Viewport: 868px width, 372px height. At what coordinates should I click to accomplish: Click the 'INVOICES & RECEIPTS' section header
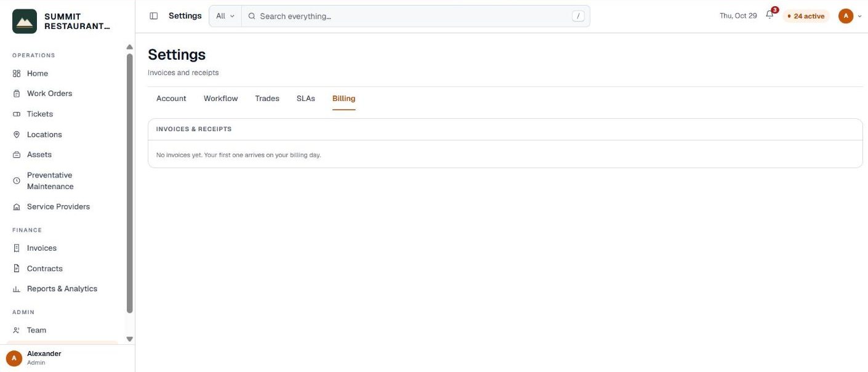pos(194,129)
